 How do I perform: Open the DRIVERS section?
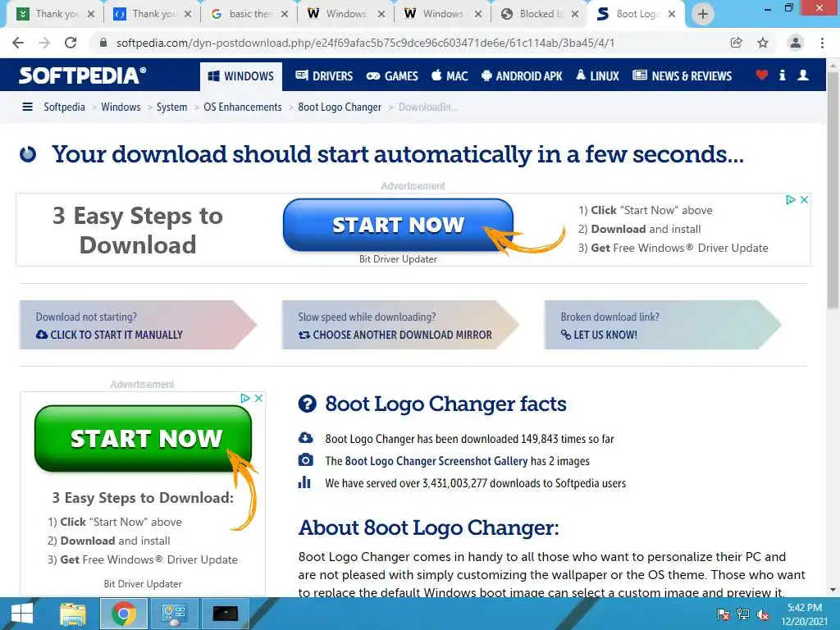pyautogui.click(x=324, y=76)
